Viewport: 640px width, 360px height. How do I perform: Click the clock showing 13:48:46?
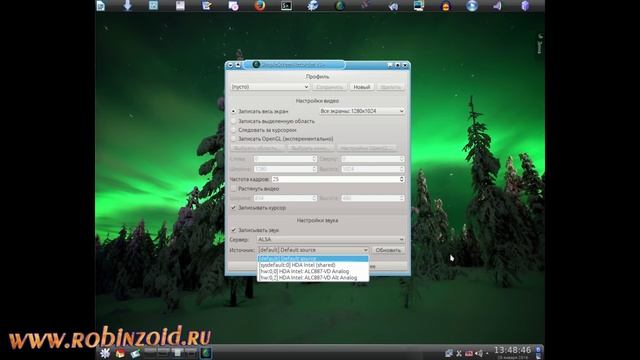(512, 350)
